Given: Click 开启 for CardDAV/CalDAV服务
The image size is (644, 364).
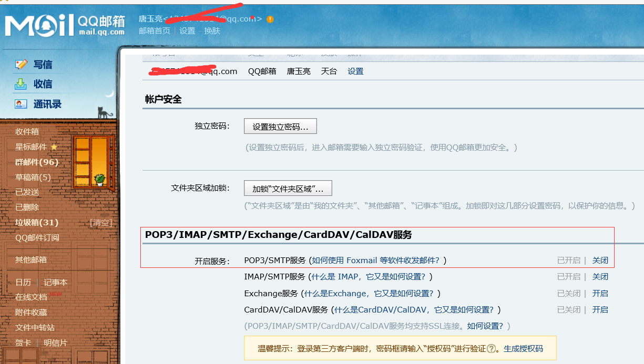Looking at the screenshot, I should coord(600,310).
